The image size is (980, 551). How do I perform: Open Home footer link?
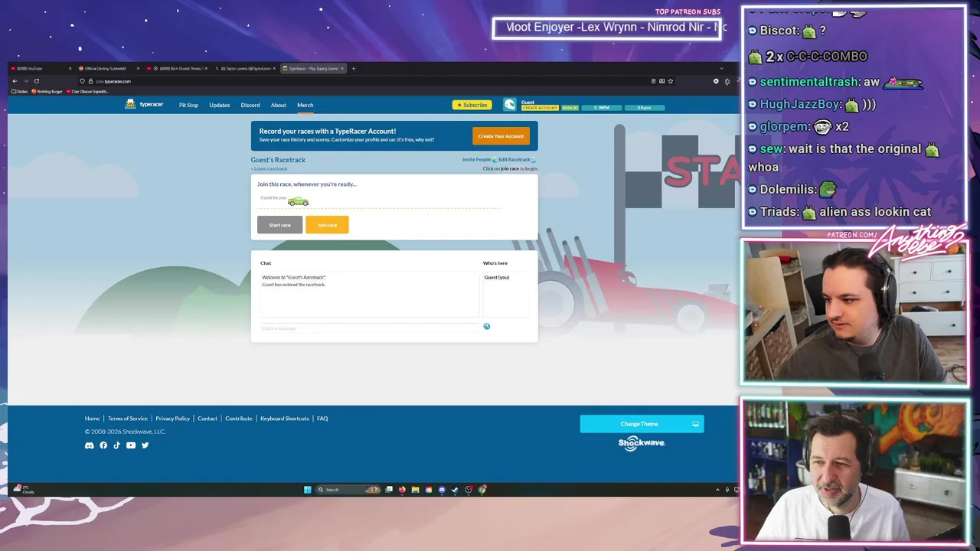(x=92, y=419)
